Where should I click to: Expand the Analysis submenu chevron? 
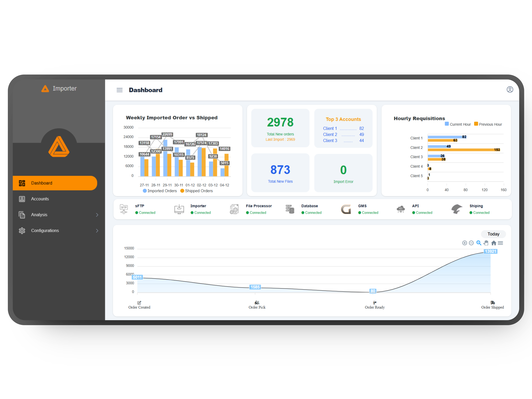[x=97, y=215]
